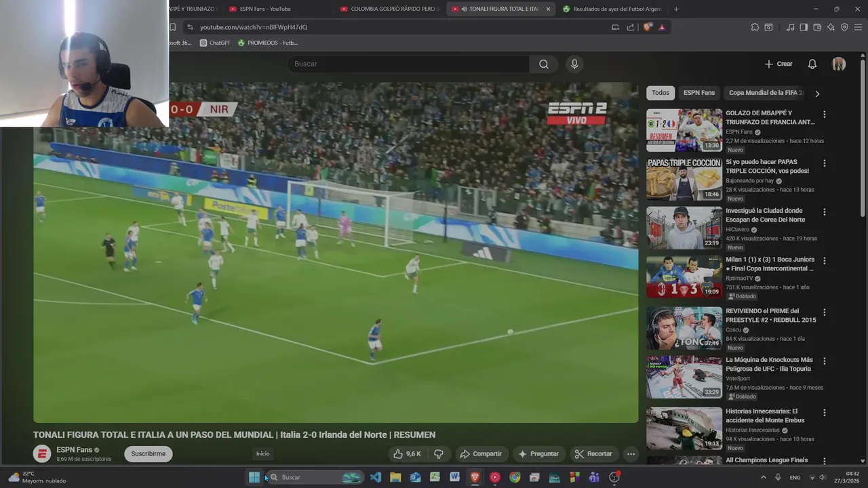Open Brave Leo AI sparkle icon
The height and width of the screenshot is (488, 868).
coord(831,27)
